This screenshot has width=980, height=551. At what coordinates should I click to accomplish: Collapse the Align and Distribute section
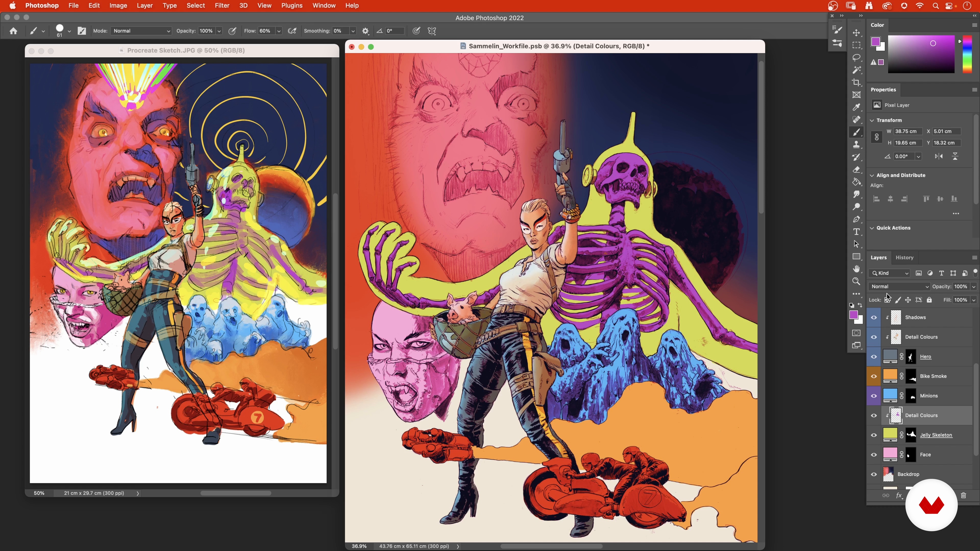coord(872,175)
